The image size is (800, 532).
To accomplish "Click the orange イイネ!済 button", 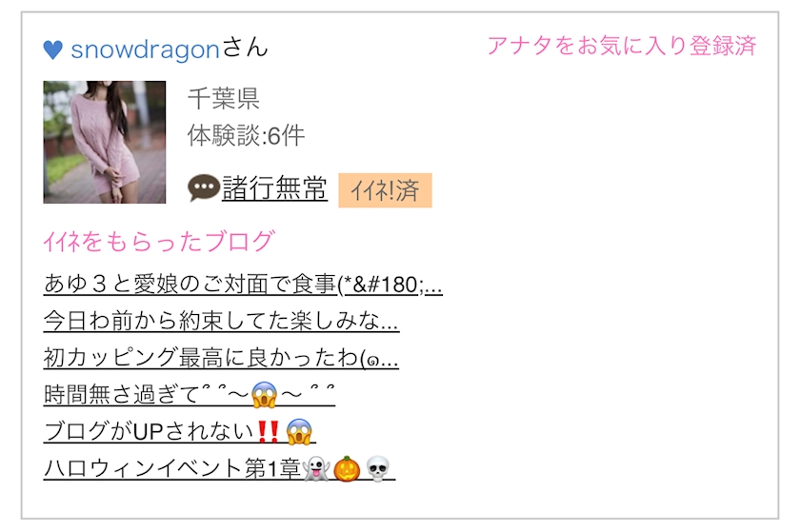I will pos(385,190).
